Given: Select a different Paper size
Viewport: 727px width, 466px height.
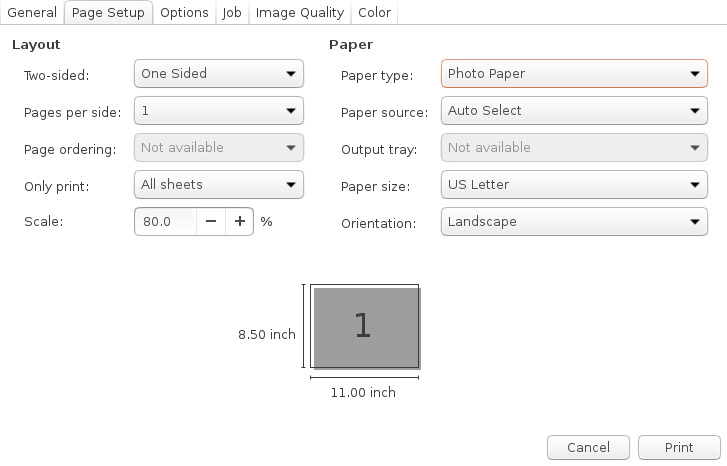Looking at the screenshot, I should [573, 184].
